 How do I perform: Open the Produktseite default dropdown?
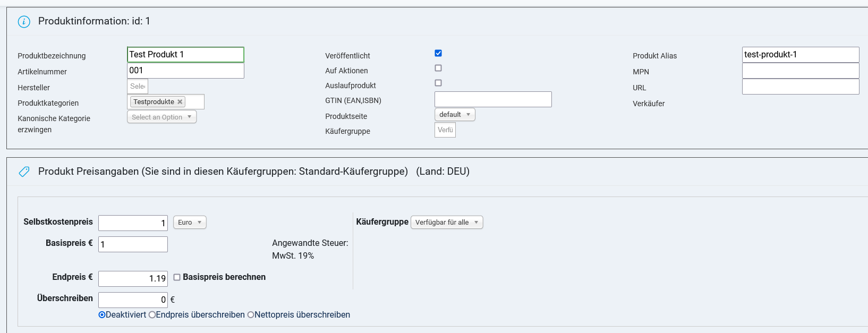(455, 115)
